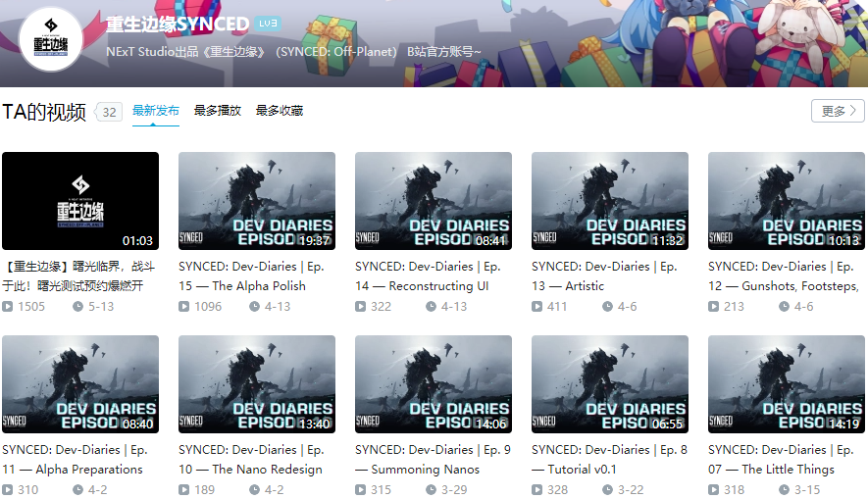Screen dimensions: 868x499
Task: Open the Ep. 07 The Little Things title
Action: pyautogui.click(x=781, y=459)
